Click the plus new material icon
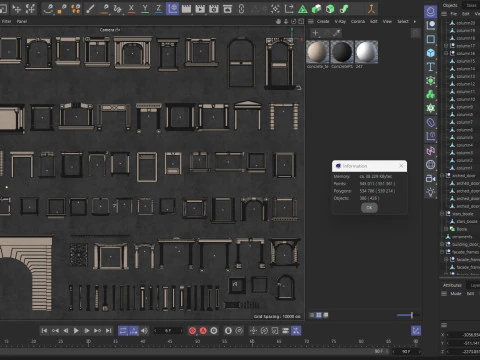Screen dimensions: 480x360 point(315,33)
